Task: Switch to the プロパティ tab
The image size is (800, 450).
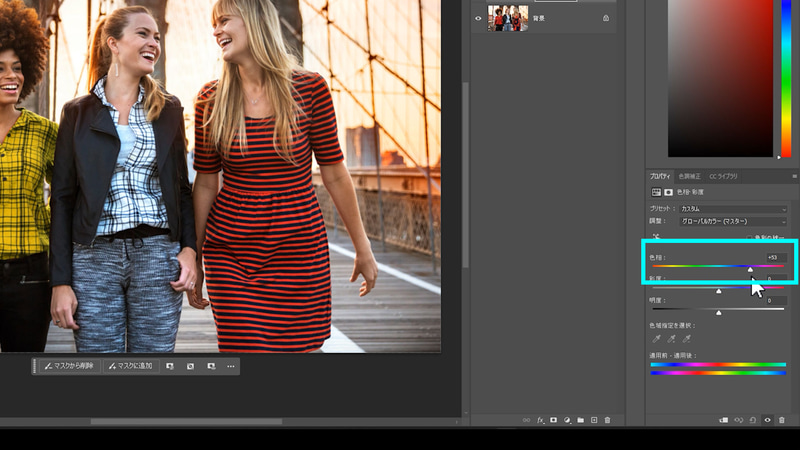Action: click(660, 176)
